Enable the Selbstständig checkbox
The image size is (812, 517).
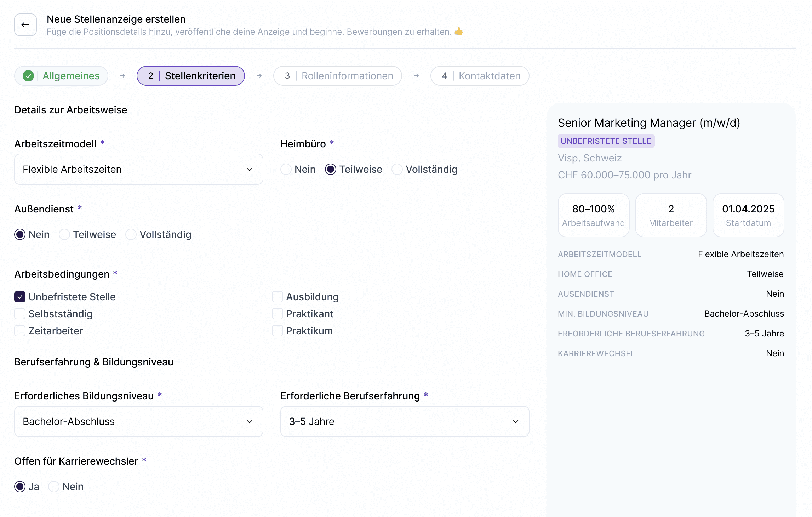(20, 314)
